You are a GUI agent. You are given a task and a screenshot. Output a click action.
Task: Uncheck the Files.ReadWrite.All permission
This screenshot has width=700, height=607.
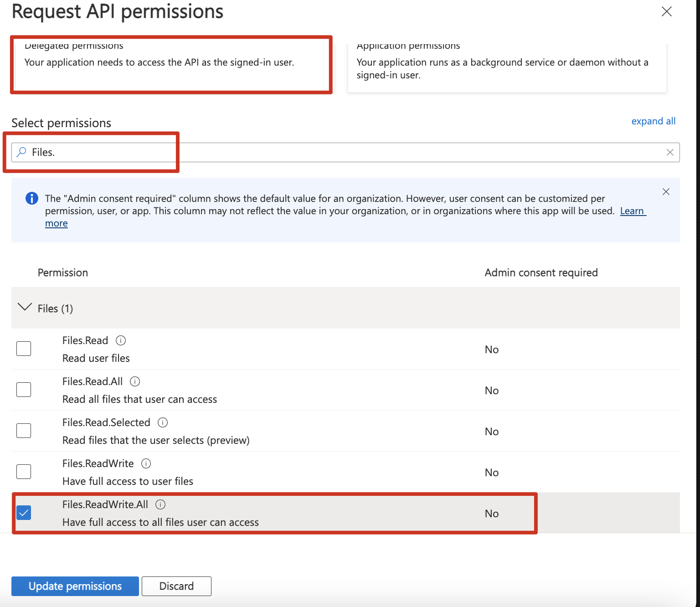pos(24,513)
